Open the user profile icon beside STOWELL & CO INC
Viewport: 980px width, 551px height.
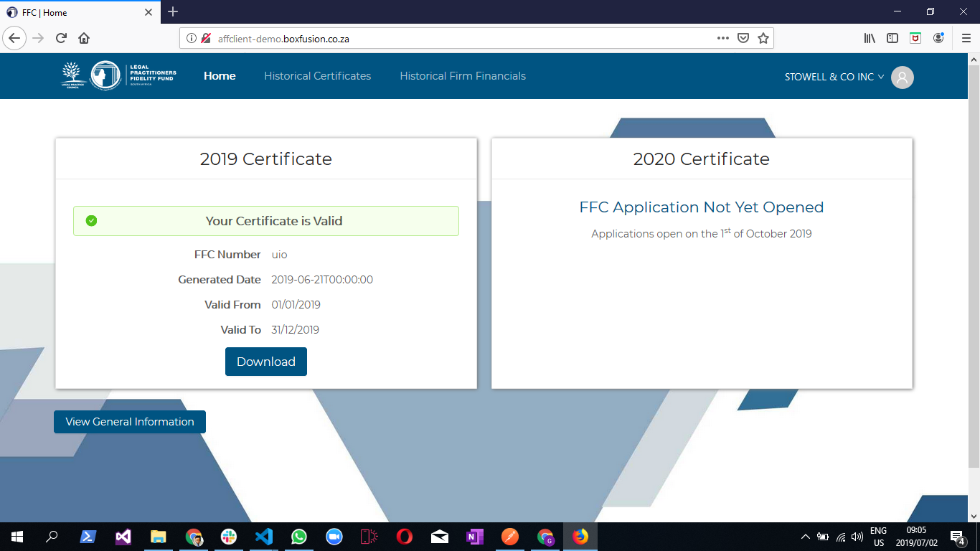click(x=902, y=77)
